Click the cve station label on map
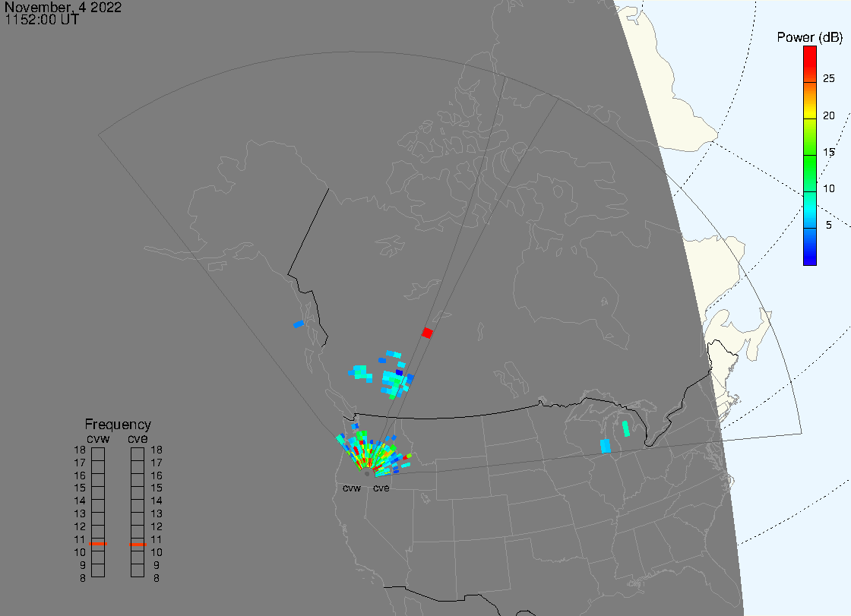 [381, 488]
